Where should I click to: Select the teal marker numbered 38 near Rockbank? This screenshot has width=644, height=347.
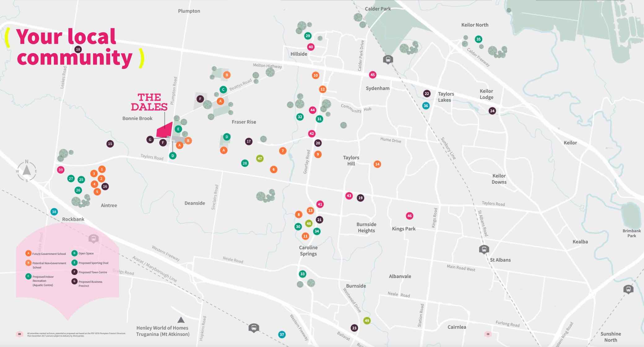click(54, 212)
